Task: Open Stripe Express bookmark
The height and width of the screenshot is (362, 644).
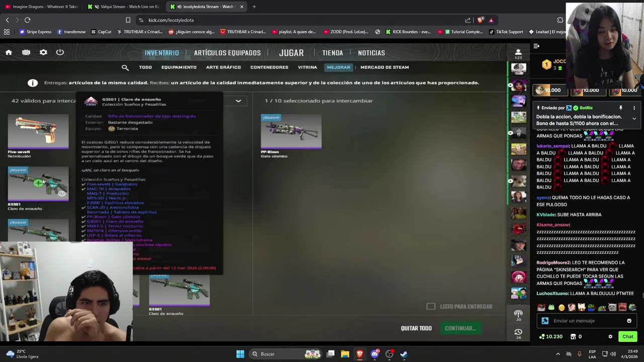Action: point(35,32)
